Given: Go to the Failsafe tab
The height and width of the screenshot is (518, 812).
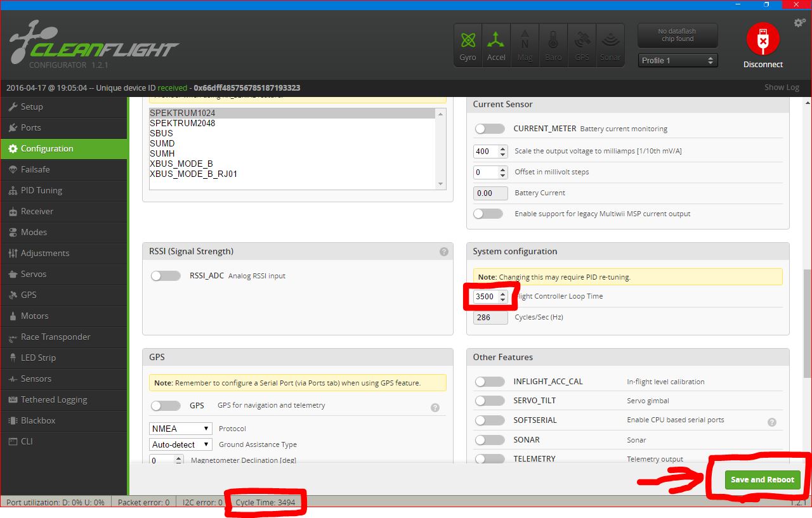Looking at the screenshot, I should tap(63, 169).
